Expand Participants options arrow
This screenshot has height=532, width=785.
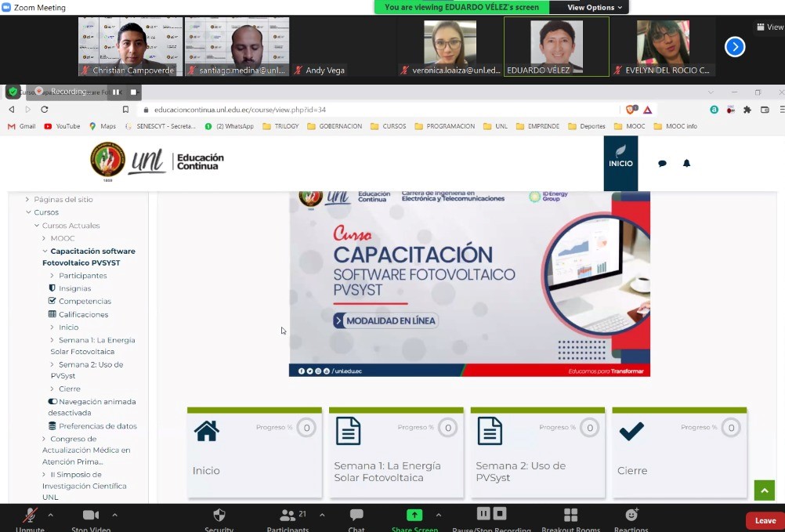(x=322, y=515)
